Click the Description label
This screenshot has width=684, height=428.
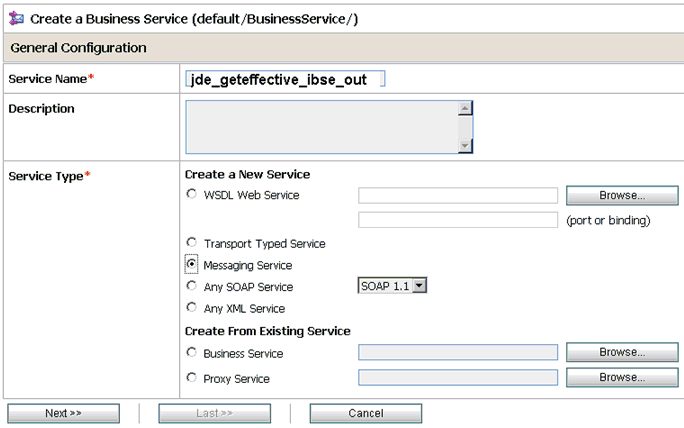click(41, 109)
